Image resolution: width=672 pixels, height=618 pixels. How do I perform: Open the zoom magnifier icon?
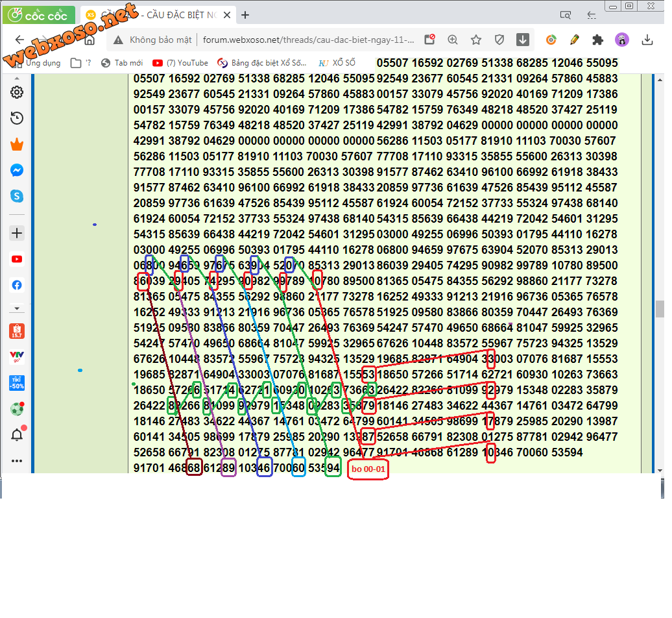453,40
